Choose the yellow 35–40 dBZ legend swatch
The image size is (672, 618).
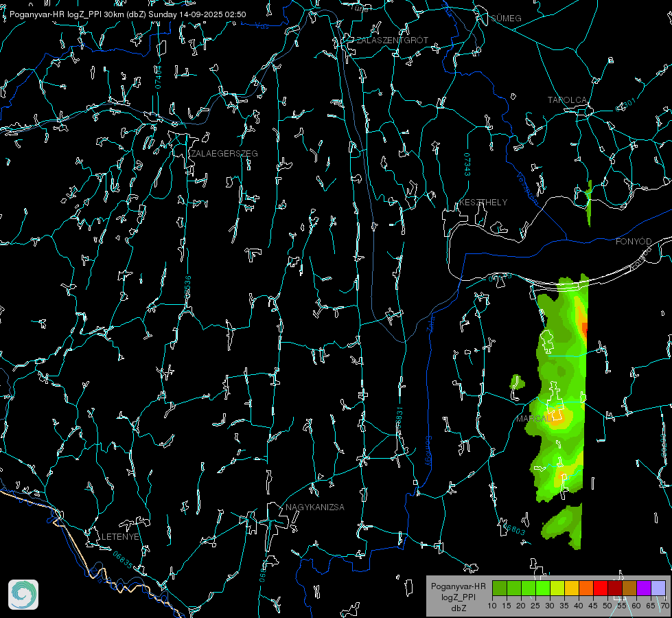tap(572, 588)
